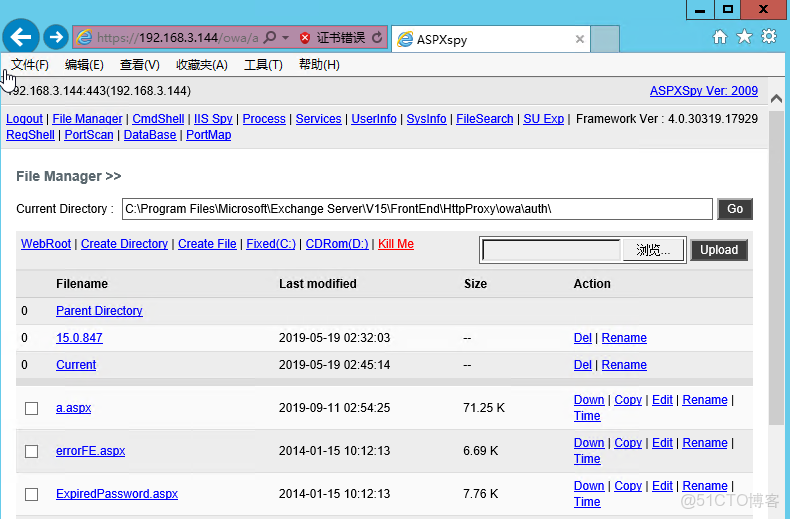The image size is (790, 519).
Task: Click the Upload button
Action: click(718, 250)
